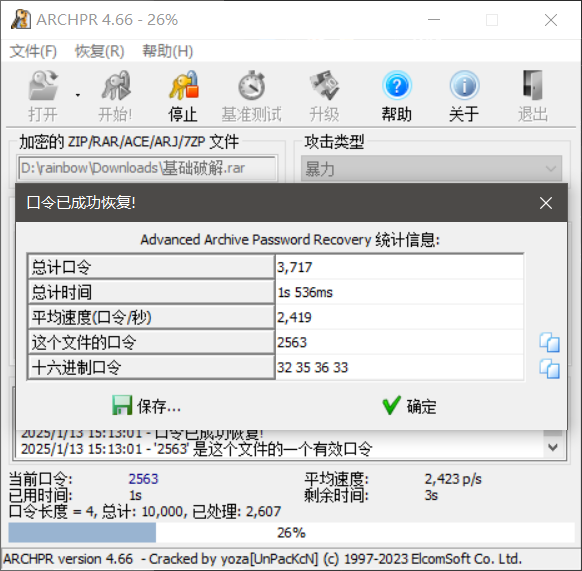Viewport: 582px width, 571px height.
Task: Open the 恢复(R) menu
Action: 99,51
